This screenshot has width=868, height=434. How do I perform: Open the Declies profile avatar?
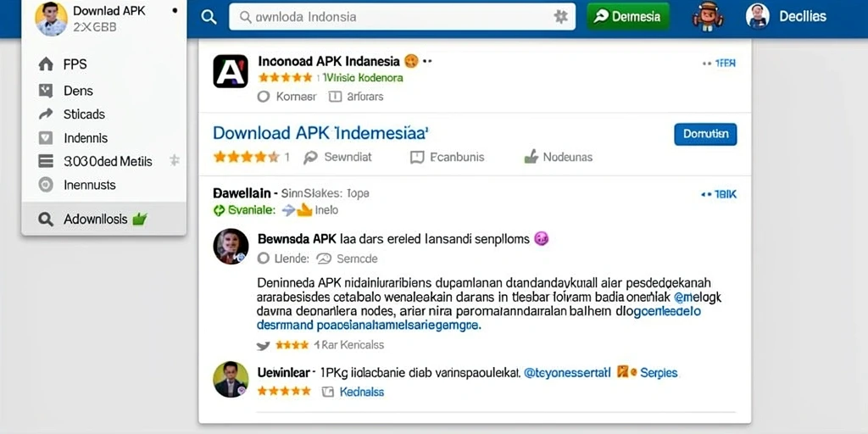pyautogui.click(x=757, y=17)
